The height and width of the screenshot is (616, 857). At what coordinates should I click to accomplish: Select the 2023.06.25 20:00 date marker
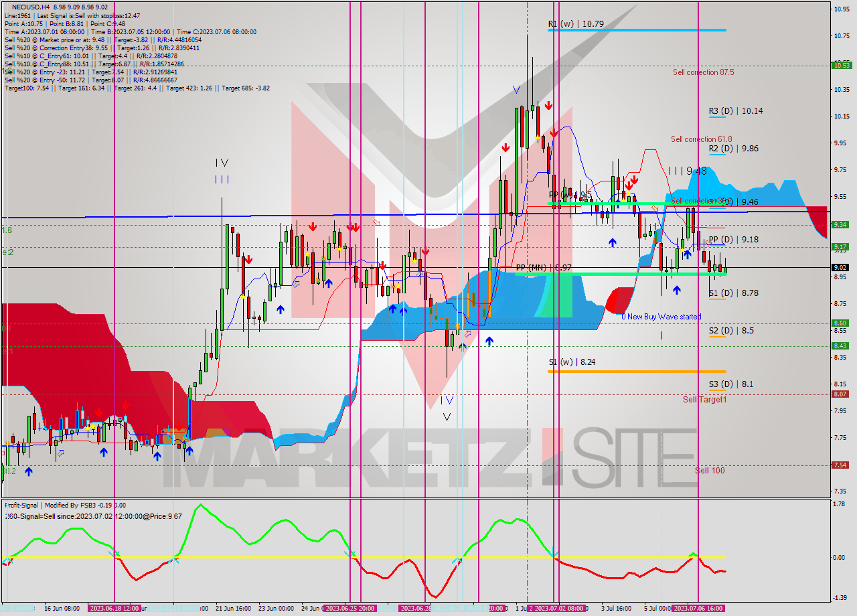pyautogui.click(x=350, y=609)
